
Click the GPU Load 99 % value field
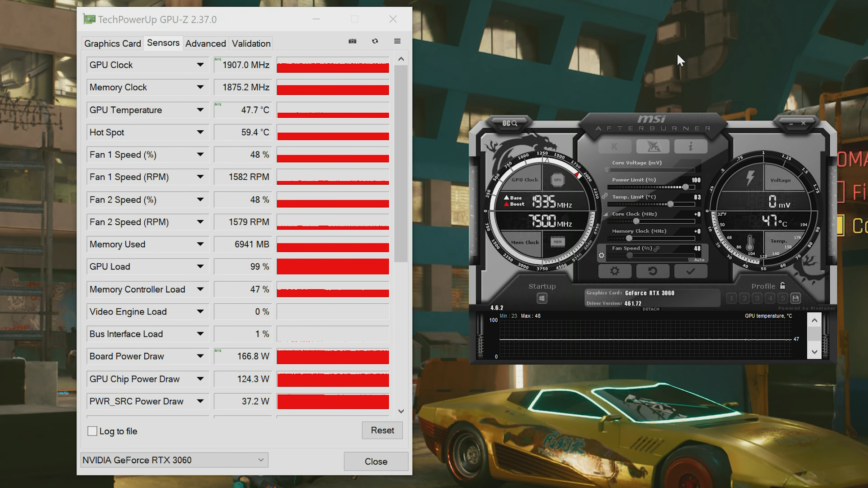click(x=243, y=266)
